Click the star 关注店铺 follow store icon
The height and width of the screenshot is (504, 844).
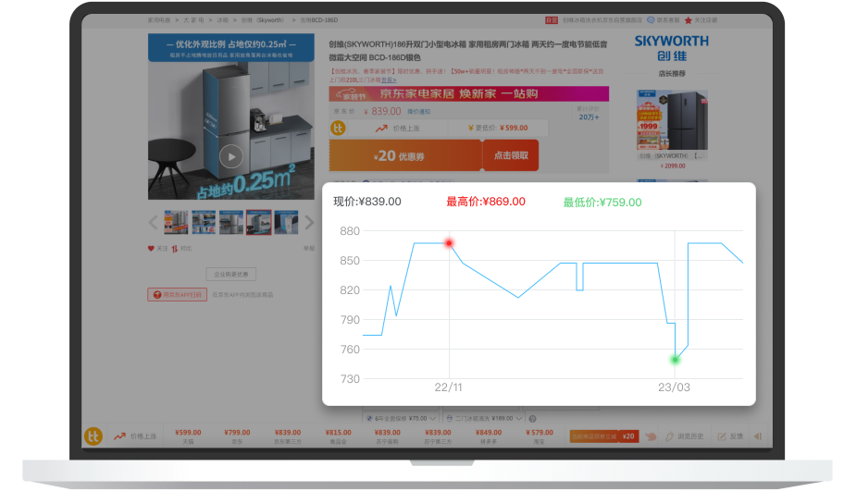tap(688, 20)
